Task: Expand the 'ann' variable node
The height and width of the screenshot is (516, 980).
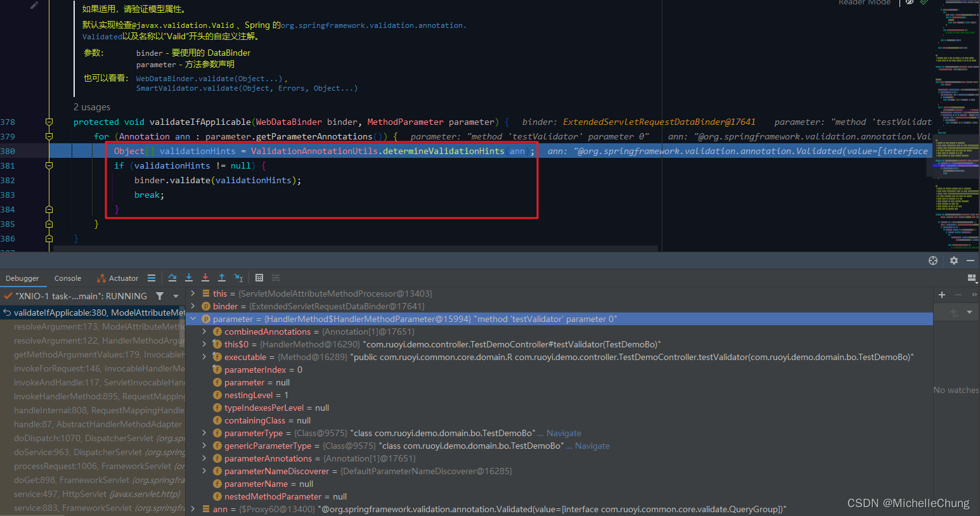Action: (193, 509)
